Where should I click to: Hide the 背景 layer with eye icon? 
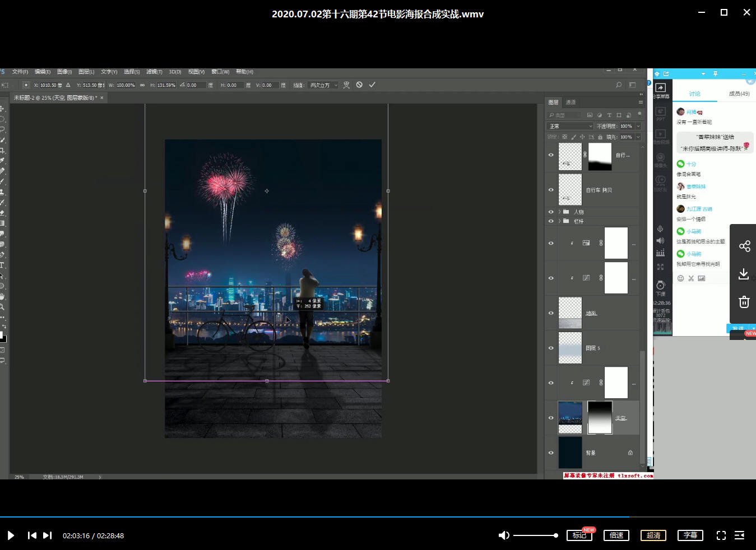pyautogui.click(x=551, y=453)
